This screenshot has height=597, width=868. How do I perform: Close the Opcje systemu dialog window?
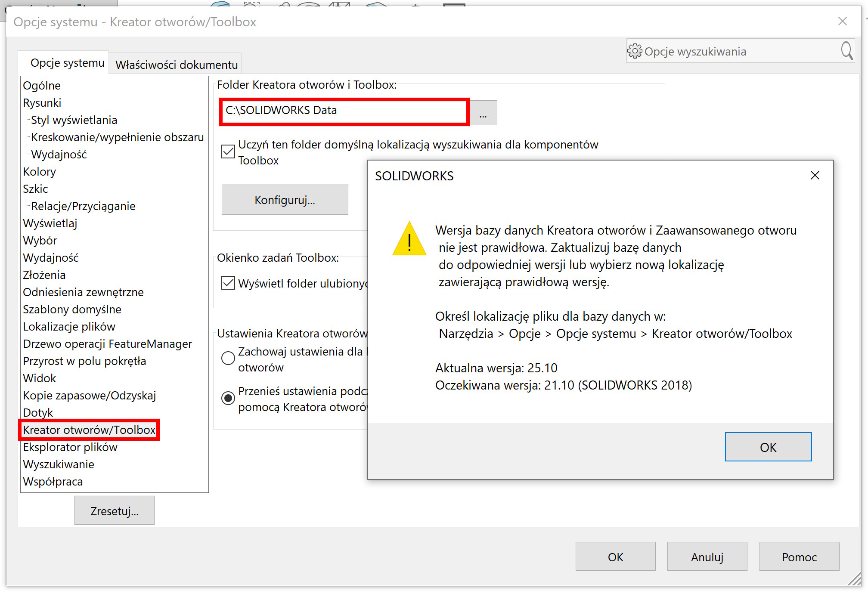(843, 22)
